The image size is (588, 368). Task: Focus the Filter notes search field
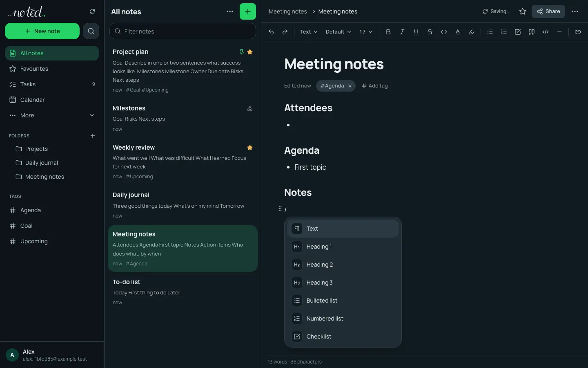click(183, 31)
